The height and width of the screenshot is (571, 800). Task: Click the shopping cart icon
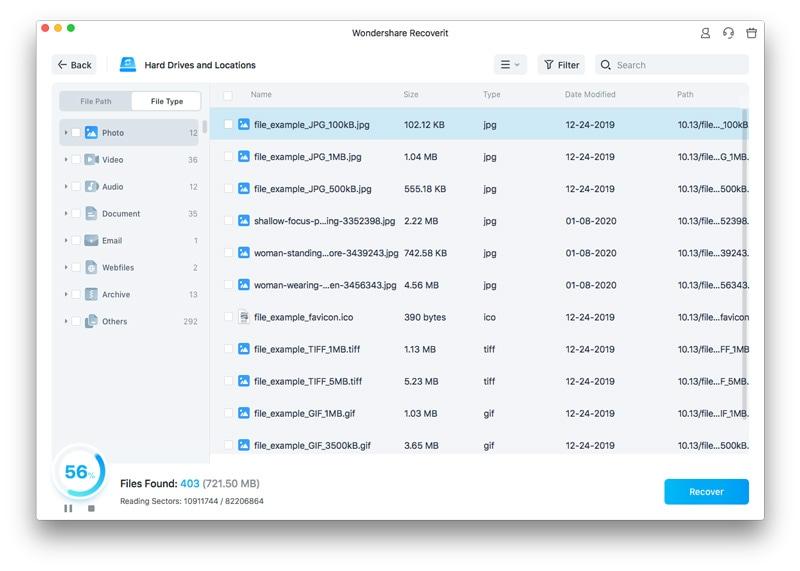coord(752,33)
